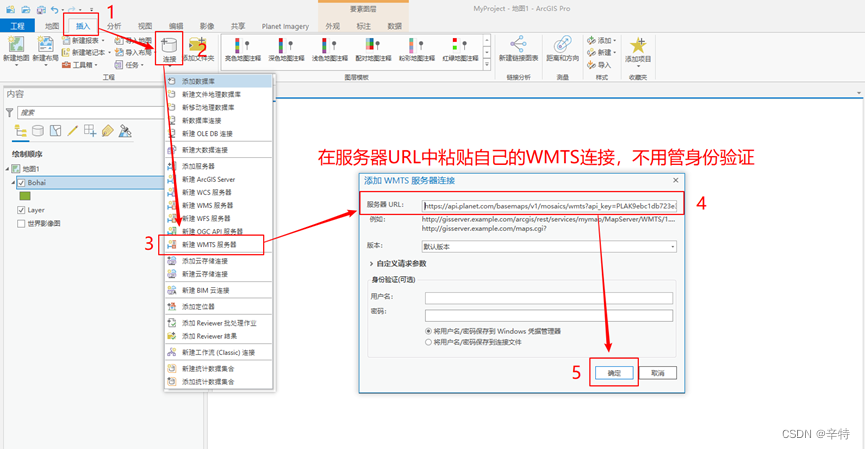Select 将用户名/密码保存到 Windows 凭据管理器 radio
Image resolution: width=865 pixels, height=449 pixels.
[x=428, y=331]
